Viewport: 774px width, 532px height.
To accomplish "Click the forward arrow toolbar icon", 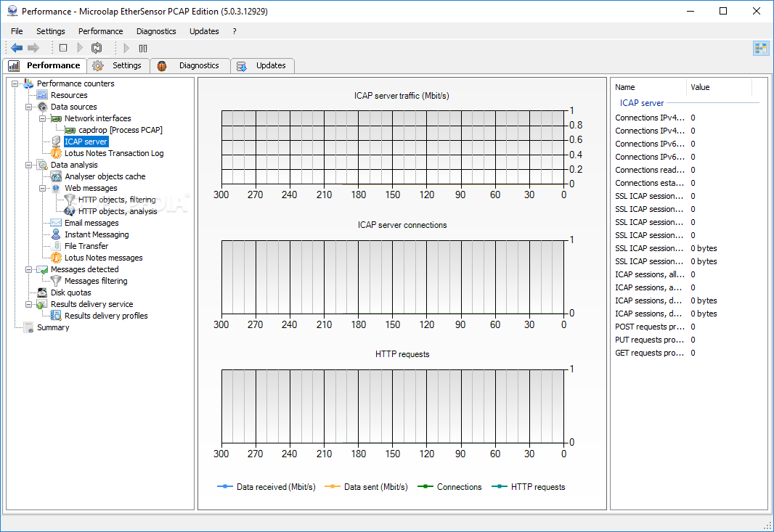I will (x=33, y=48).
